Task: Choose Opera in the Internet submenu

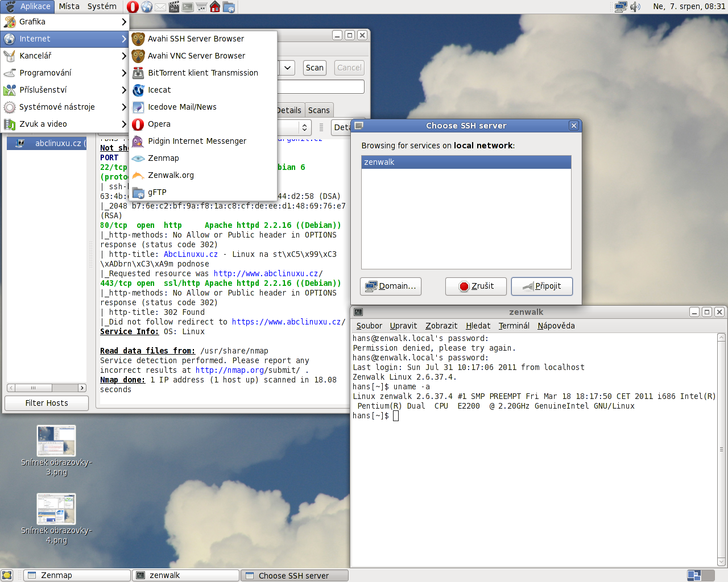Action: 204,124
